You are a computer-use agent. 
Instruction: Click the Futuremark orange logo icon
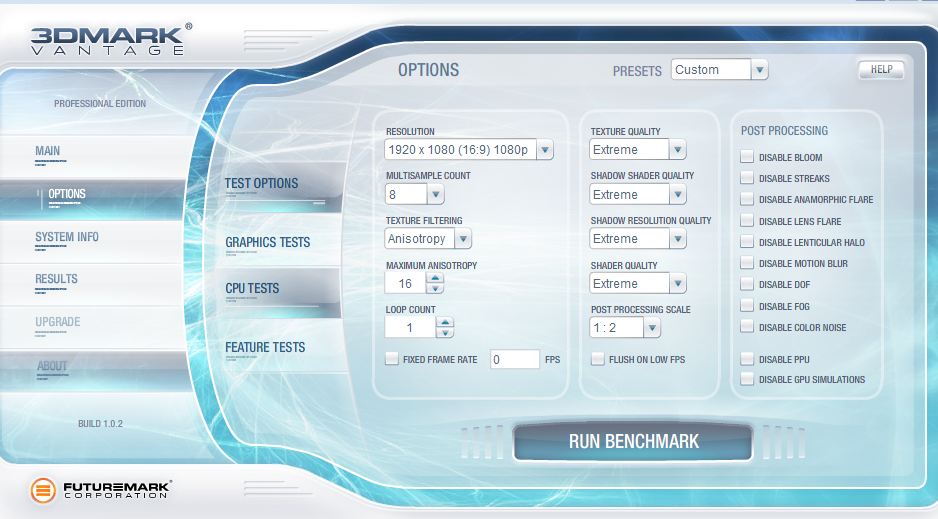[x=42, y=490]
